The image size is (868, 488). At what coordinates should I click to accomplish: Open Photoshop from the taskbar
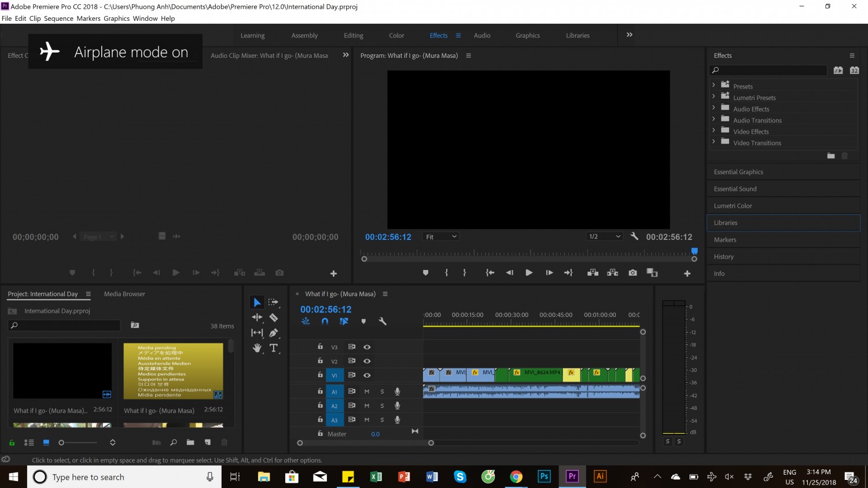[544, 476]
